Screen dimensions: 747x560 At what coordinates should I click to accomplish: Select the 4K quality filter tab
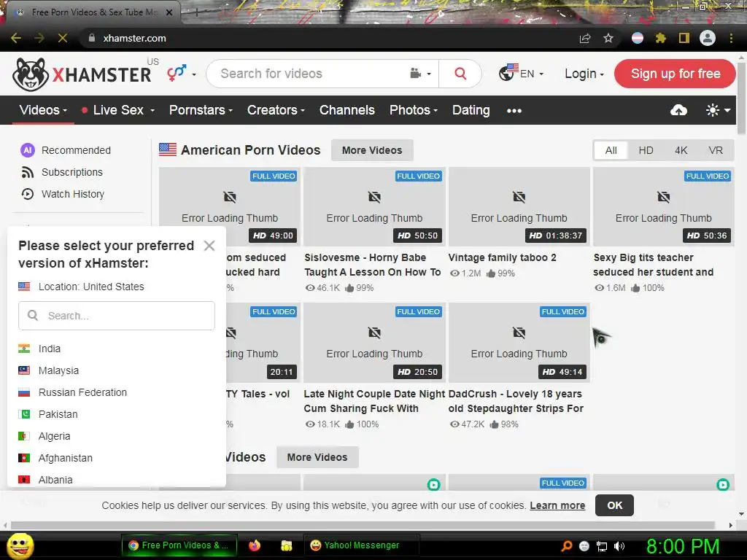tap(681, 150)
